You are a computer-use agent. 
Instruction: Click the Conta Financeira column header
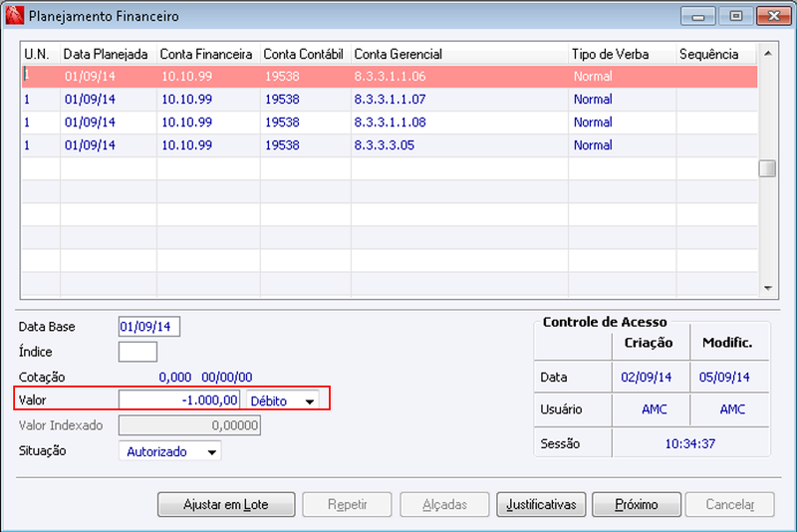208,54
